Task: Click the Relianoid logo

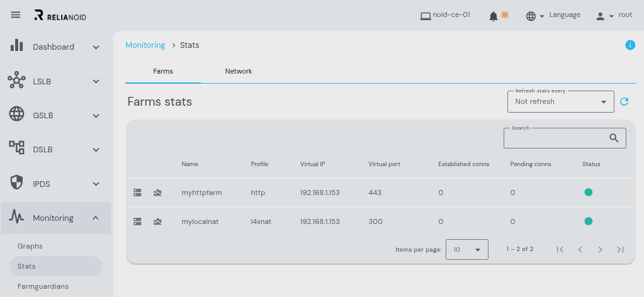Action: (60, 16)
